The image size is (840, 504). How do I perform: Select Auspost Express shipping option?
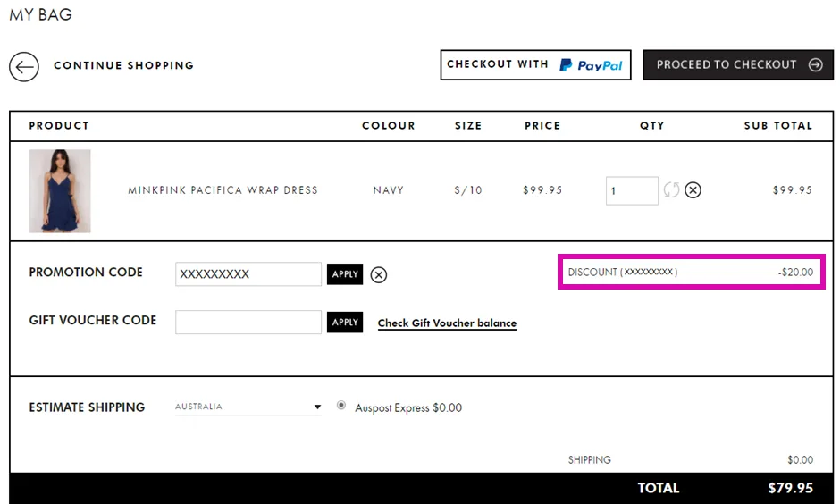(x=341, y=406)
